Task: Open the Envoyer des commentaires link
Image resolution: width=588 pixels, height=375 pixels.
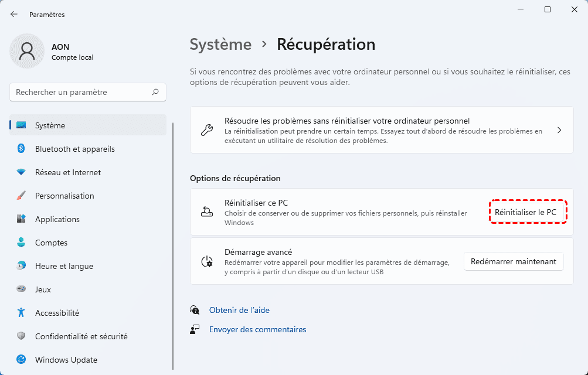Action: coord(257,330)
